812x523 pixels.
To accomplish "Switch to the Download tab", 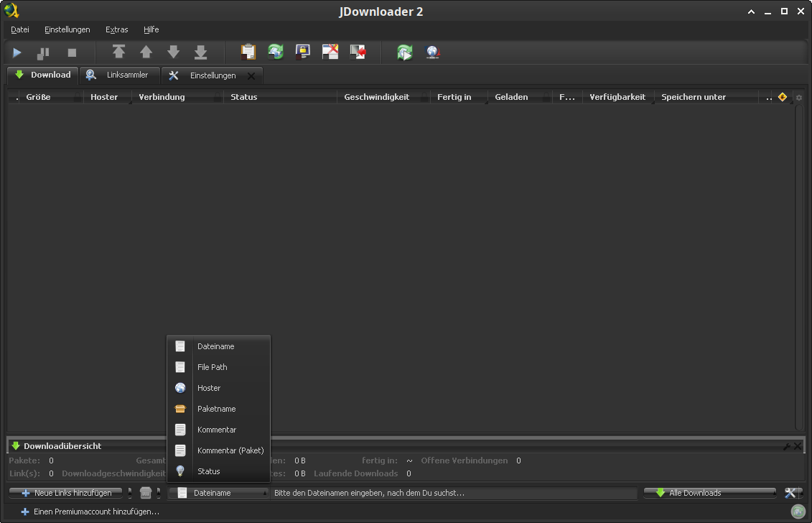I will tap(43, 75).
